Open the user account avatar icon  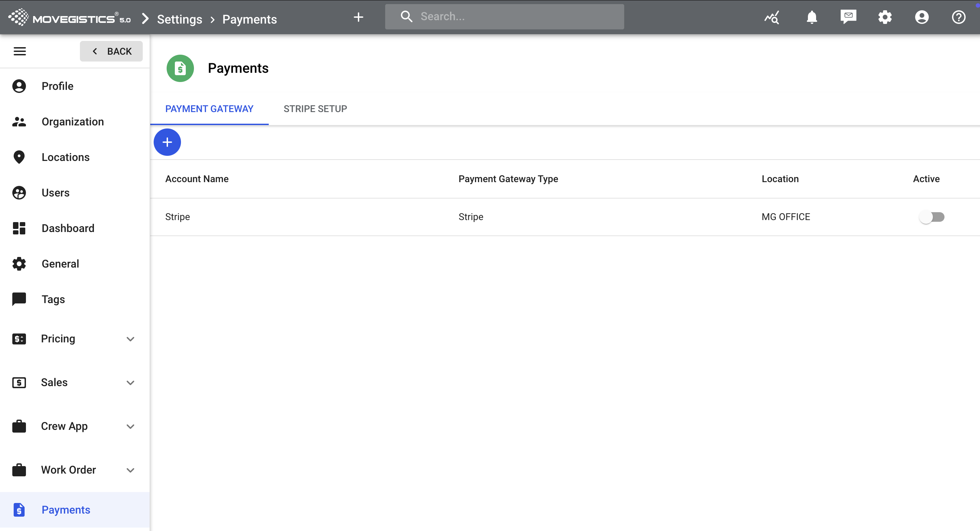click(921, 17)
